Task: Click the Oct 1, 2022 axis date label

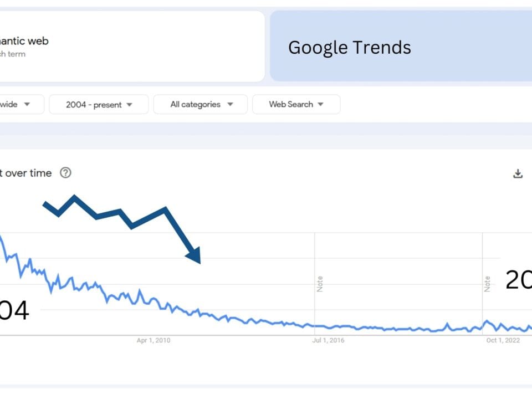Action: tap(503, 340)
